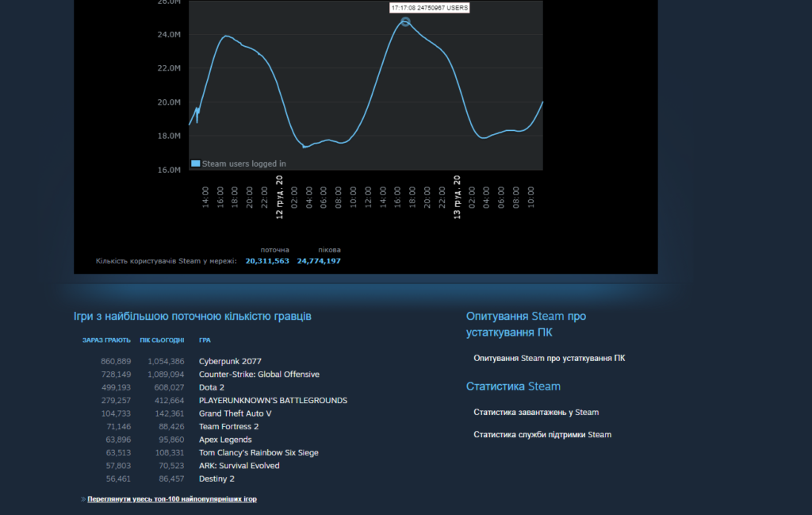This screenshot has height=515, width=812.
Task: Open Tom Clancy's Rainbow Six Siege link
Action: (x=259, y=452)
